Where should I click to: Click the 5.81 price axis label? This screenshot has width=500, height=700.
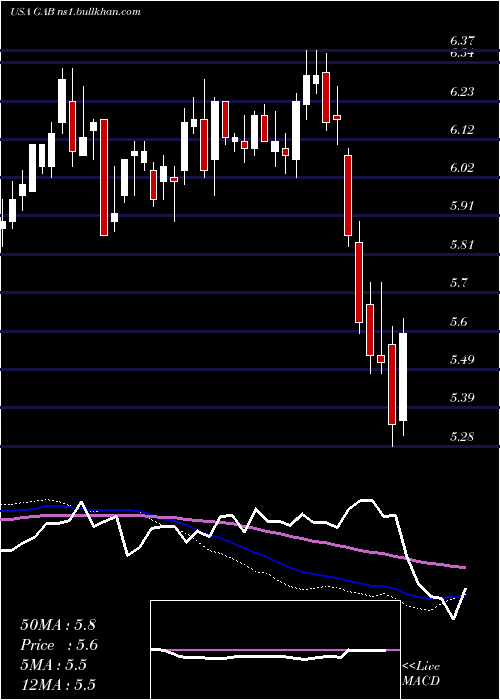click(x=462, y=245)
